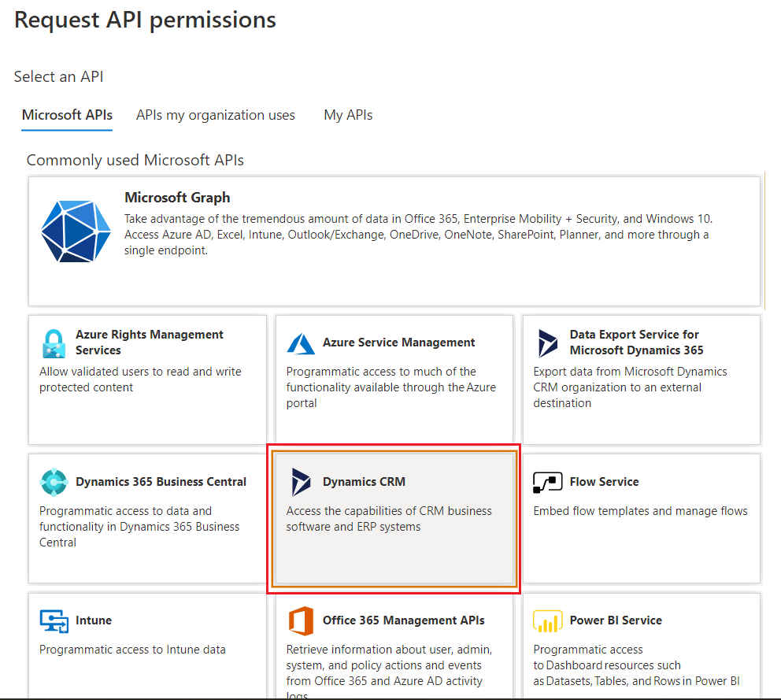
Task: Click the Azure Rights Management lock icon
Action: 54,344
